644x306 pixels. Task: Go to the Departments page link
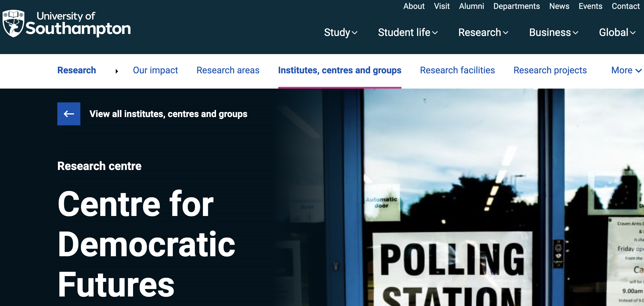(516, 6)
